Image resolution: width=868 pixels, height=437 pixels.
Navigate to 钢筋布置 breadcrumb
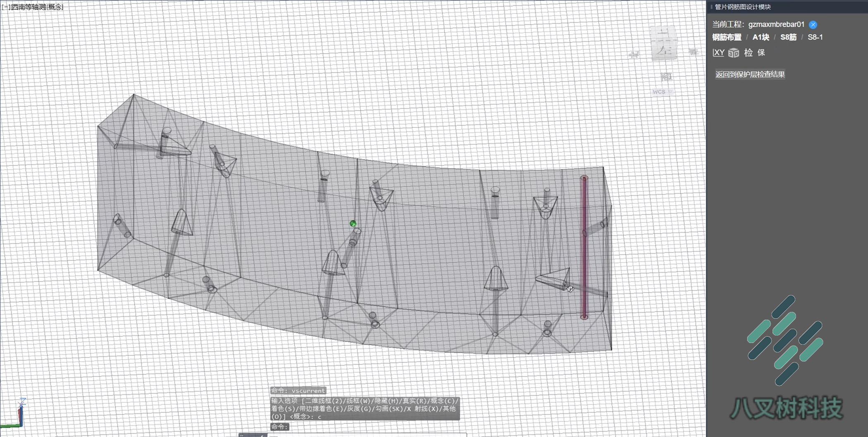(727, 37)
